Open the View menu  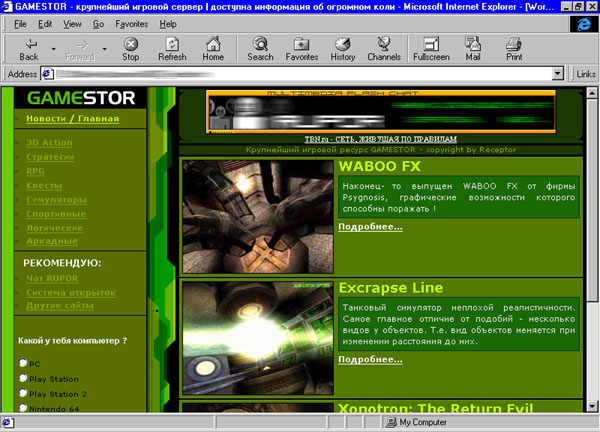click(72, 24)
